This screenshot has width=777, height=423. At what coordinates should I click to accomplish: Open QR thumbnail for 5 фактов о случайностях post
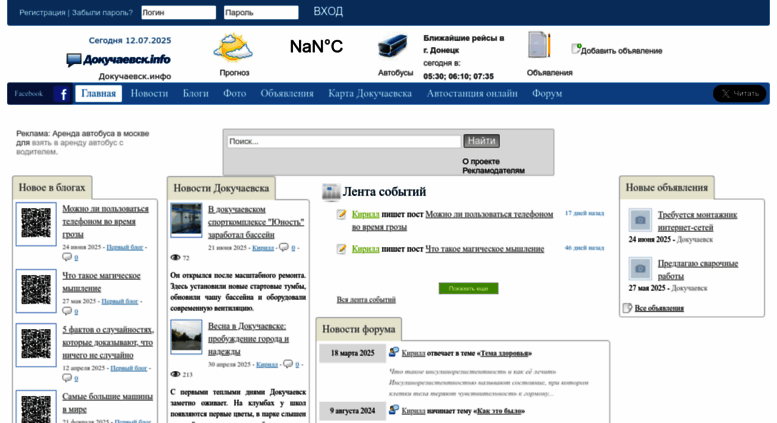tap(36, 345)
